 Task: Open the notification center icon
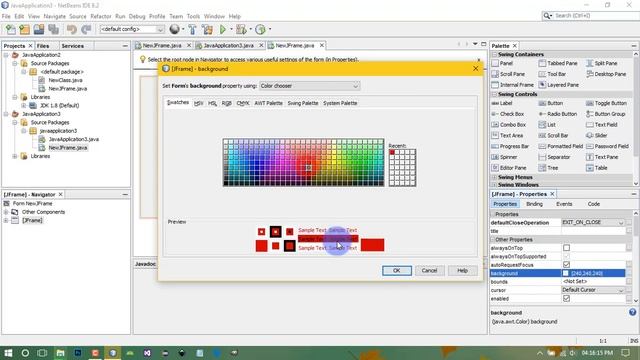click(625, 353)
